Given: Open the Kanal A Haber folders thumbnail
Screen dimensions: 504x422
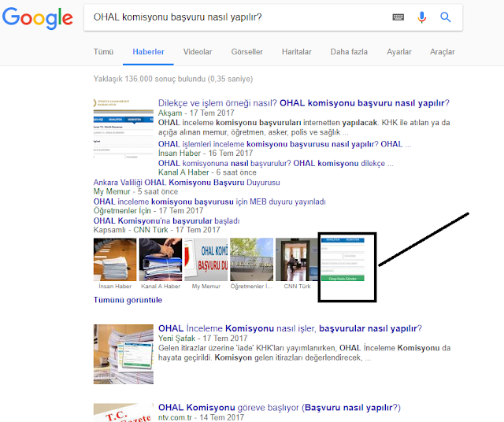Looking at the screenshot, I should pyautogui.click(x=161, y=259).
